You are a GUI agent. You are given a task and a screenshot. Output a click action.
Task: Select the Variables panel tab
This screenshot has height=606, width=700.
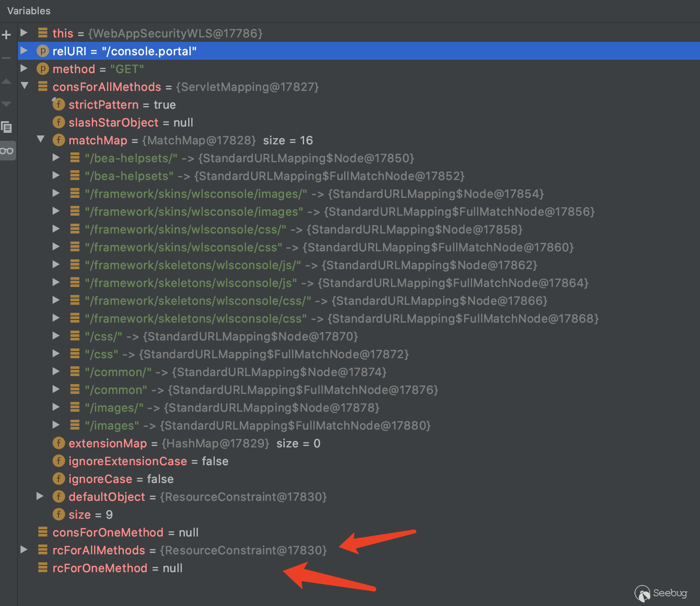29,11
